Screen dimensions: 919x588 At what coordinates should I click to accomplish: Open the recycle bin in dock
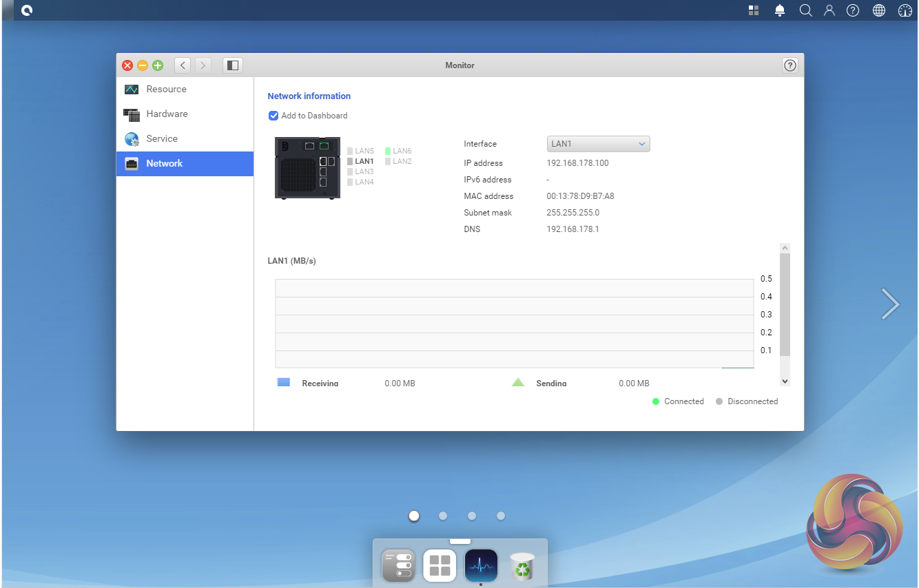pos(523,566)
